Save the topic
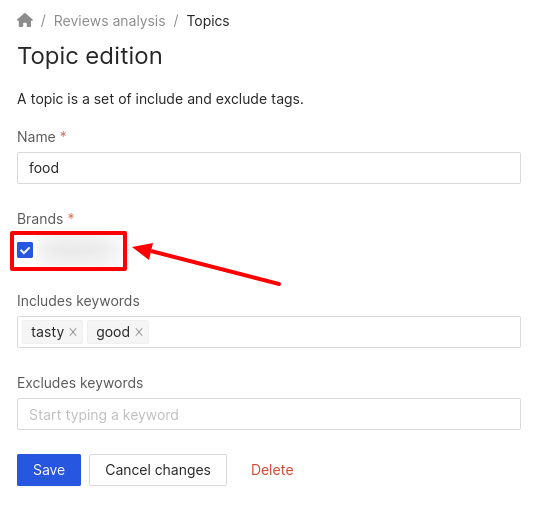Viewport: 540px width, 512px height. (49, 470)
